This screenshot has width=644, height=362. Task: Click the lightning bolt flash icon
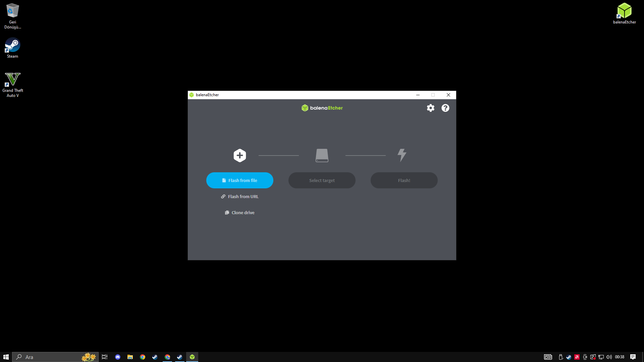coord(401,155)
